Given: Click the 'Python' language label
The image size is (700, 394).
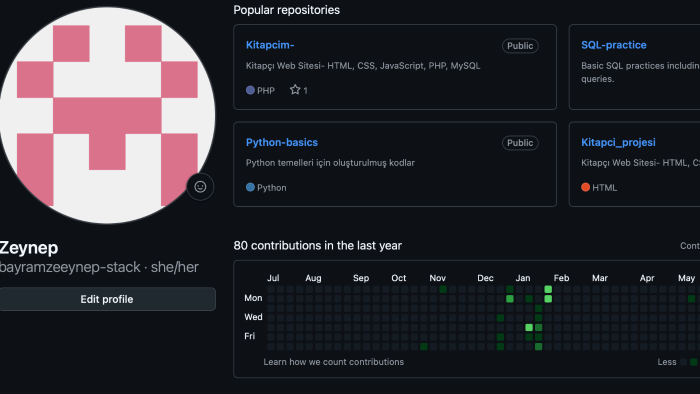Looking at the screenshot, I should tap(271, 187).
